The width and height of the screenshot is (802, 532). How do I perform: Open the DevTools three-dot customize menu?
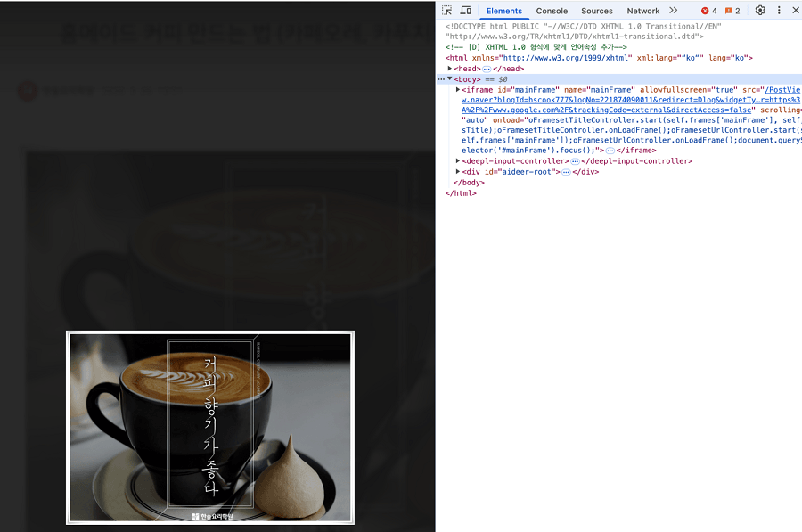(x=779, y=11)
